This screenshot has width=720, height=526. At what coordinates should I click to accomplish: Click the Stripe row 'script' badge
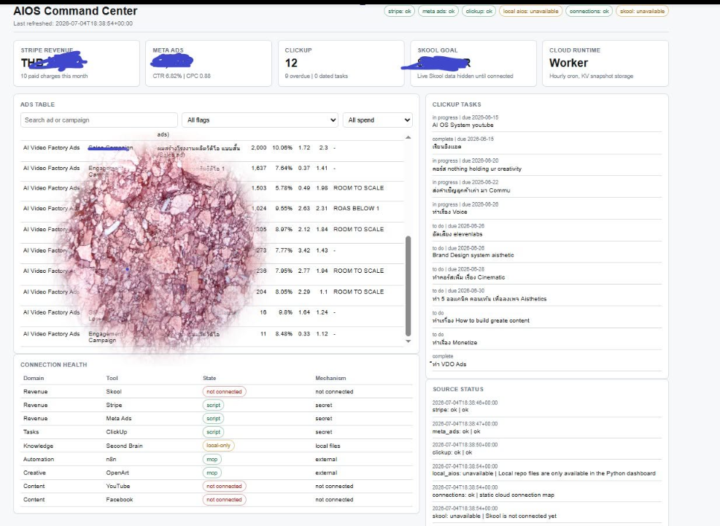(213, 405)
